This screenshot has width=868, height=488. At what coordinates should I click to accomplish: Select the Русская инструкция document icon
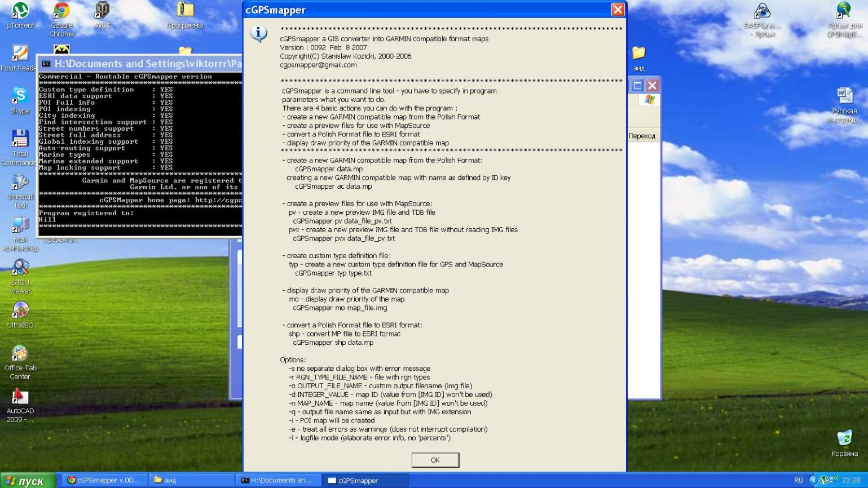[x=844, y=96]
